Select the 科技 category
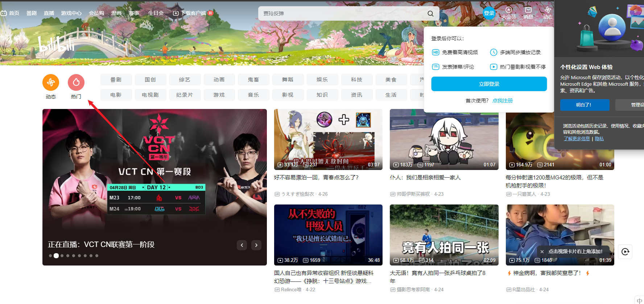This screenshot has height=304, width=644. [x=357, y=80]
